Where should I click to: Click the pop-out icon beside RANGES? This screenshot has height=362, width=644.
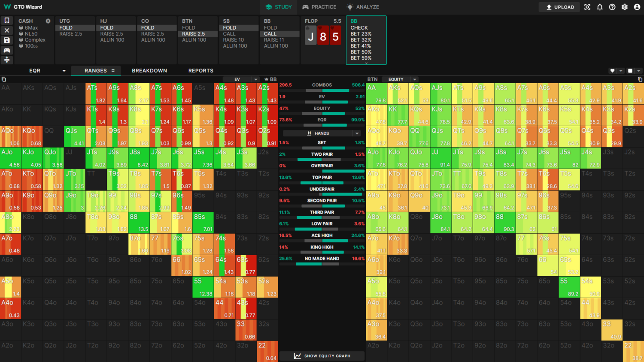pyautogui.click(x=113, y=71)
